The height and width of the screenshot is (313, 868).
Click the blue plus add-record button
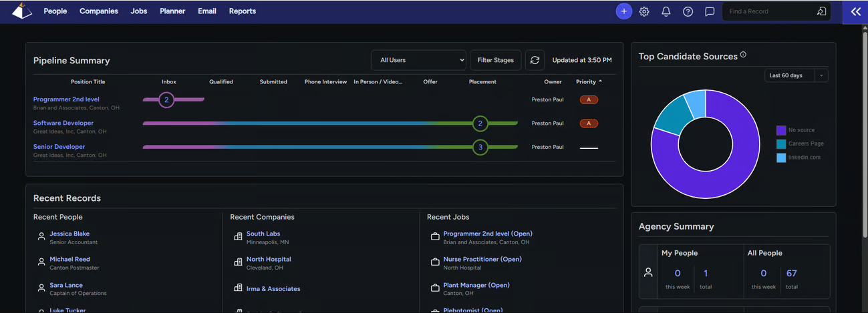pyautogui.click(x=623, y=11)
